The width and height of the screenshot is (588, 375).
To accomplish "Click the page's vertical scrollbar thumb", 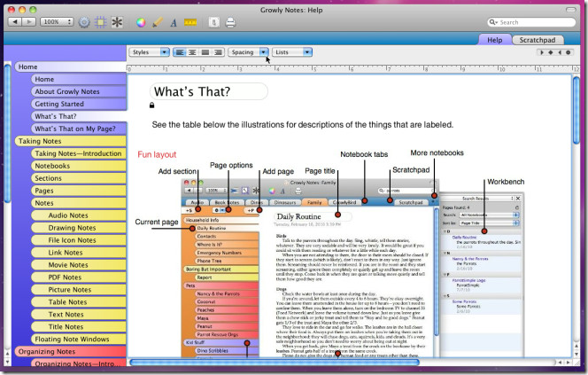I will coord(576,110).
